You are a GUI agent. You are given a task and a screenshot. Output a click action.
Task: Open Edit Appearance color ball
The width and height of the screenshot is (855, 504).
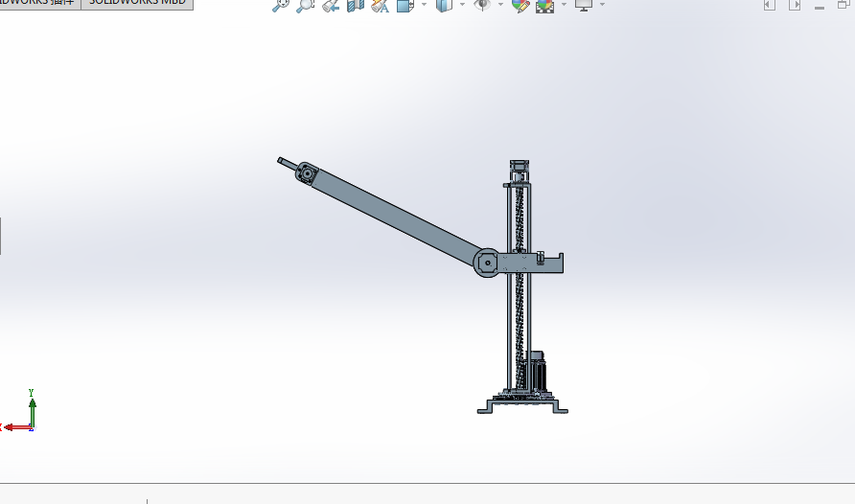pos(520,6)
